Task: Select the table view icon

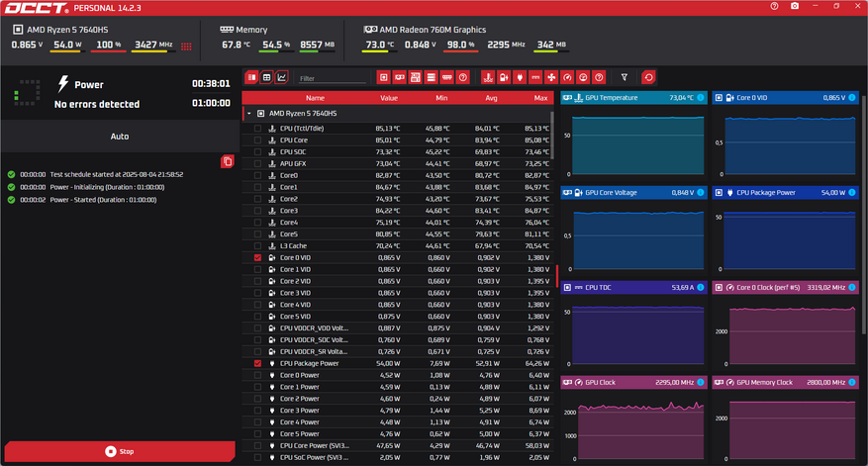Action: (x=267, y=77)
